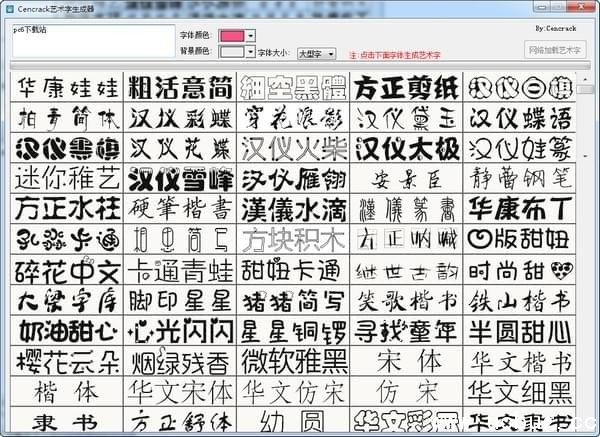Select the 楷体 font sample
Image resolution: width=600 pixels, height=437 pixels.
click(x=67, y=391)
